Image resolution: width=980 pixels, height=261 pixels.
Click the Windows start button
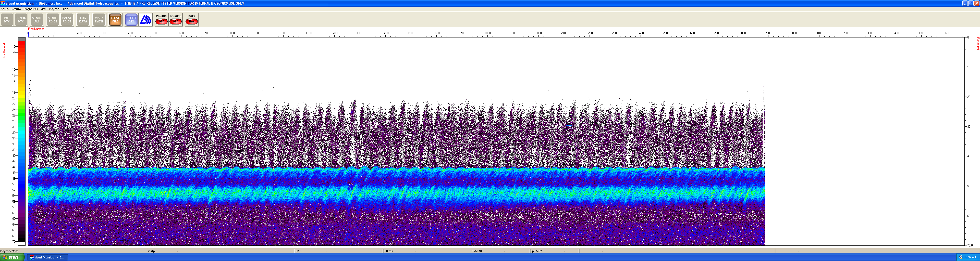(12, 257)
